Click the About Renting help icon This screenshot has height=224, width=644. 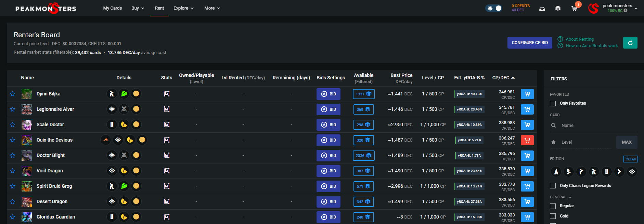(x=560, y=39)
